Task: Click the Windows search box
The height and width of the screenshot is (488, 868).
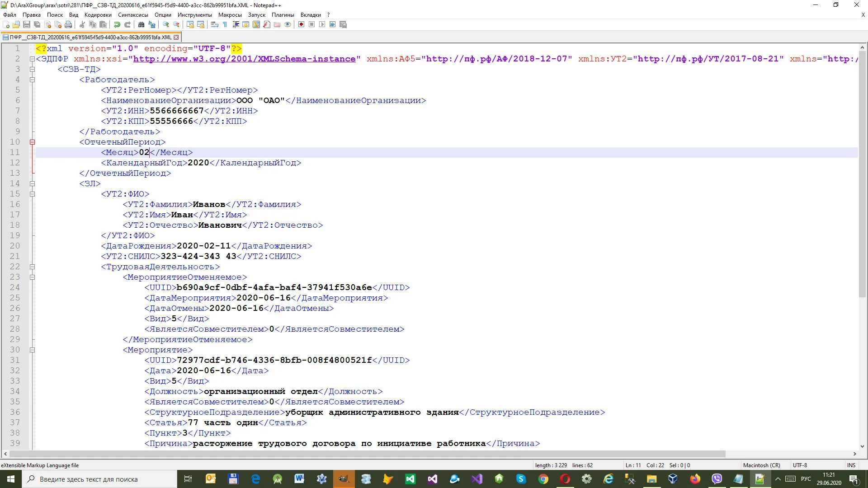Action: tap(99, 479)
